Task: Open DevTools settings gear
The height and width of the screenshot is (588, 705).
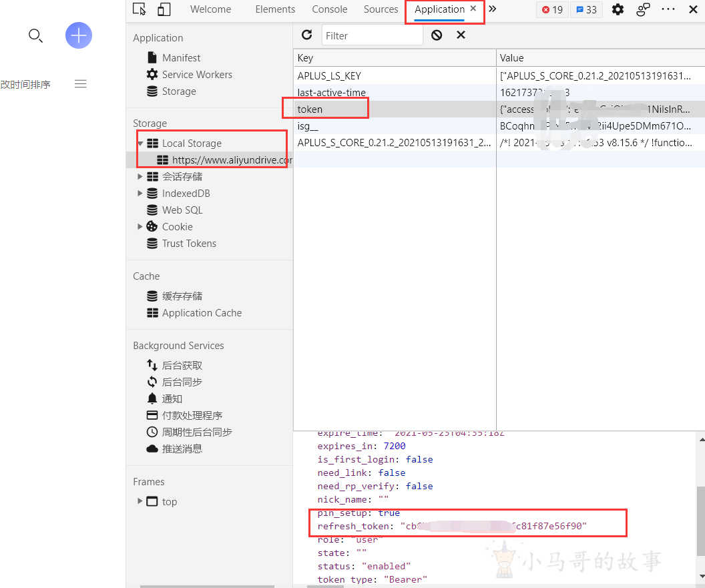Action: [618, 9]
